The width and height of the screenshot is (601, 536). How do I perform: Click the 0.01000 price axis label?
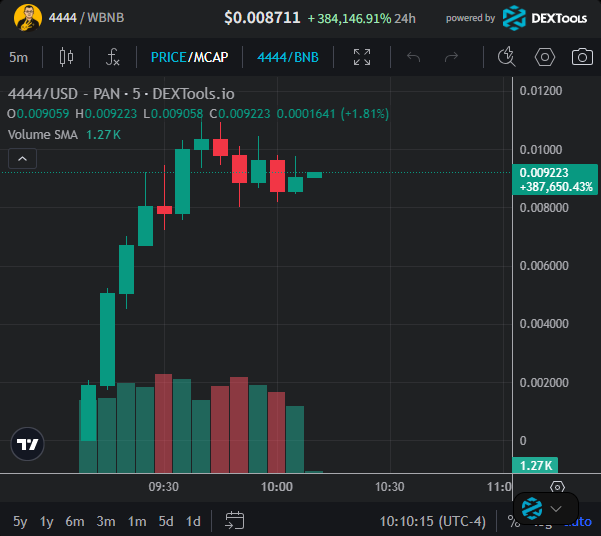(x=540, y=150)
